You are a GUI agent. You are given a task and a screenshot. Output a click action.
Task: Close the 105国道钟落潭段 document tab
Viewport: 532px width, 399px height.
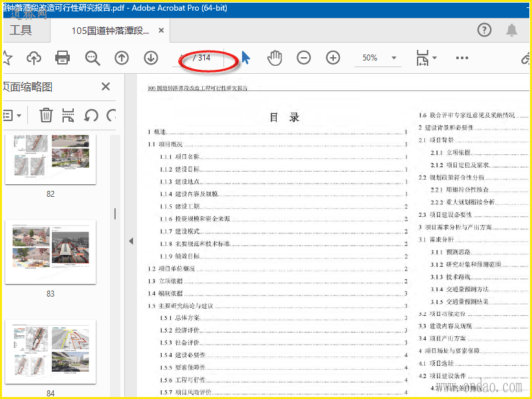(x=161, y=31)
